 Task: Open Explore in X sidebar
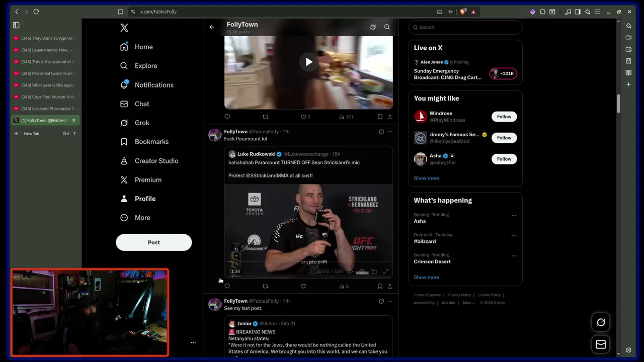tap(138, 66)
